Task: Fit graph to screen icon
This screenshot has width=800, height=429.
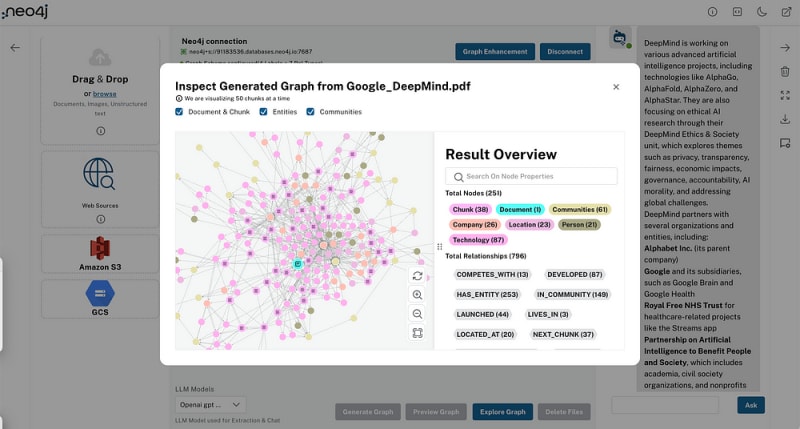Action: (417, 333)
